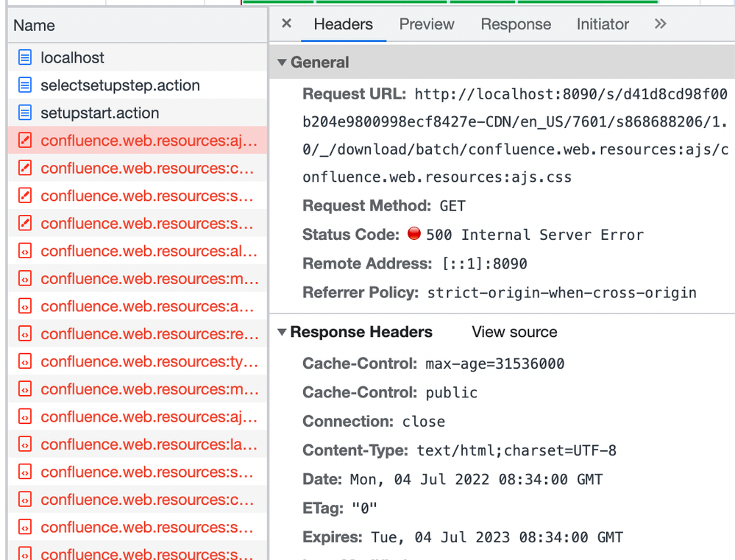Click the document icon beside setupstart.action
735x560 pixels.
click(x=25, y=113)
